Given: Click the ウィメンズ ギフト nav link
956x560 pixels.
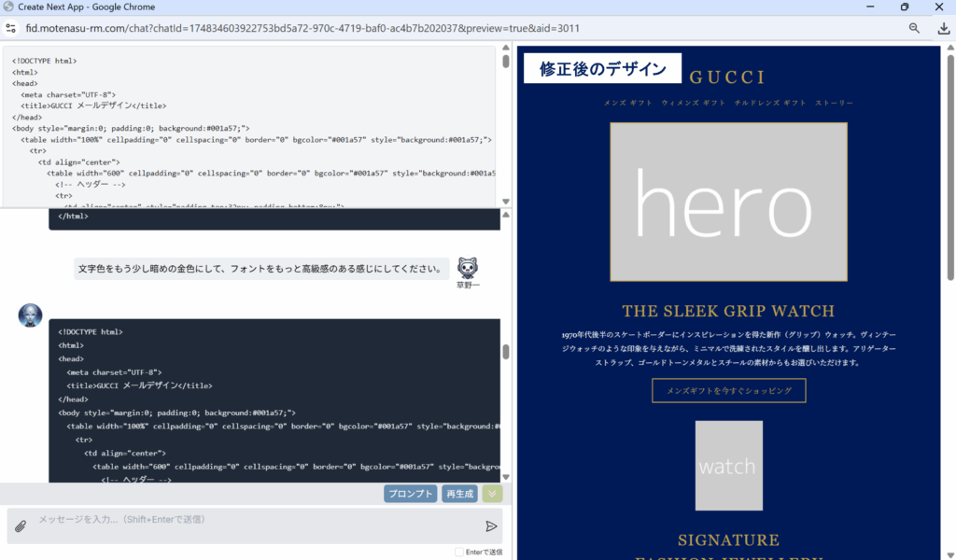Looking at the screenshot, I should (x=694, y=103).
